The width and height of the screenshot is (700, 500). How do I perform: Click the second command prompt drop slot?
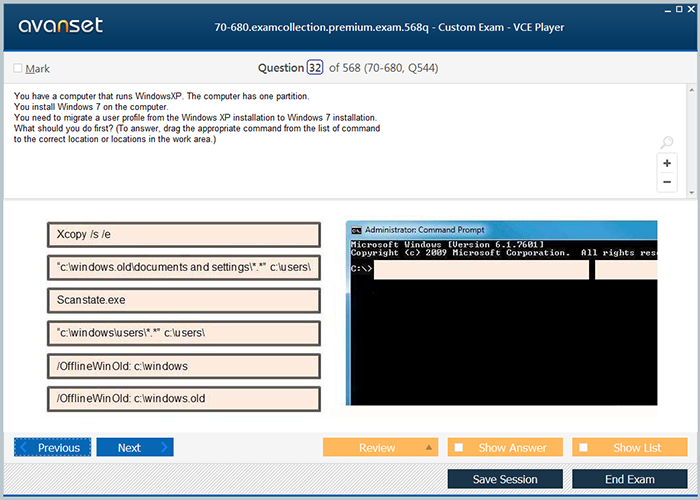click(626, 270)
